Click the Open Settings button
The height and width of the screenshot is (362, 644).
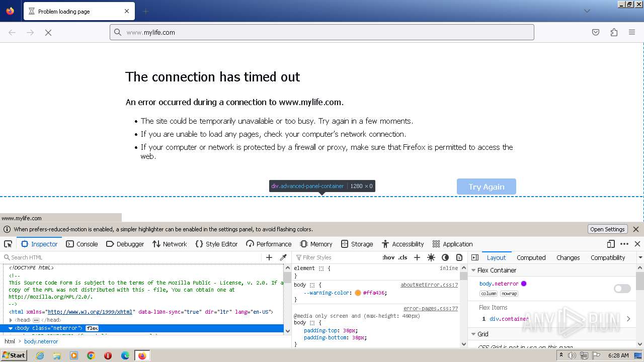click(x=607, y=229)
